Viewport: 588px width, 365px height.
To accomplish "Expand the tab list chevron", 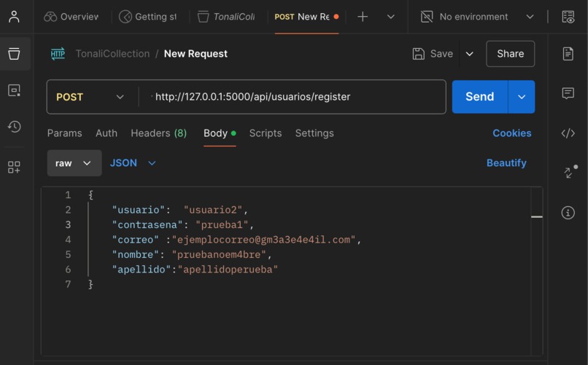I will tap(391, 17).
